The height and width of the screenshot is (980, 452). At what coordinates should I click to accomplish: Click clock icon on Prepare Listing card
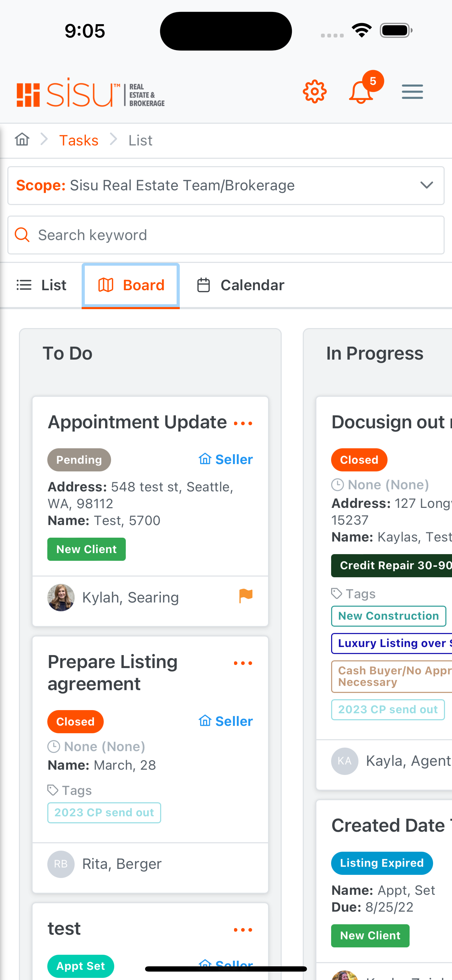click(x=54, y=747)
